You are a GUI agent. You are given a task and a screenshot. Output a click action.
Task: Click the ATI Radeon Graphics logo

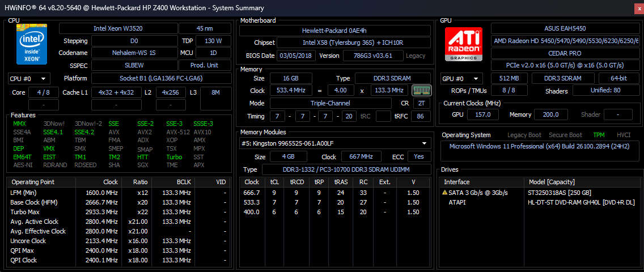pos(463,45)
